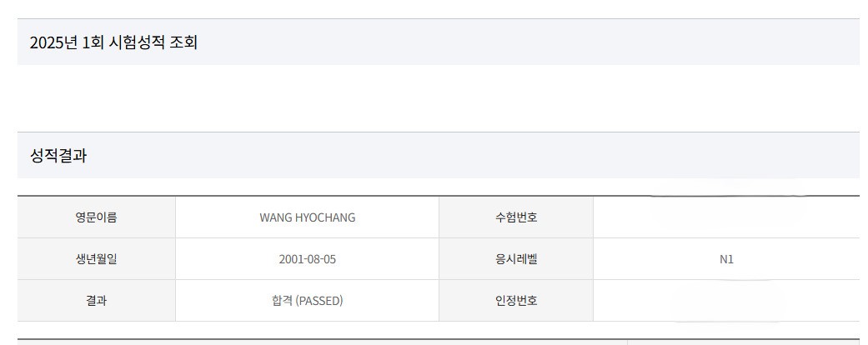This screenshot has width=868, height=345.
Task: Click the birth date 2001-08-05
Action: (307, 259)
